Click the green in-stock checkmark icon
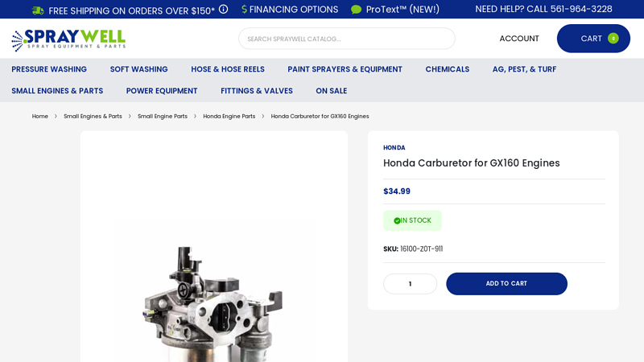Image resolution: width=644 pixels, height=362 pixels. (x=397, y=220)
